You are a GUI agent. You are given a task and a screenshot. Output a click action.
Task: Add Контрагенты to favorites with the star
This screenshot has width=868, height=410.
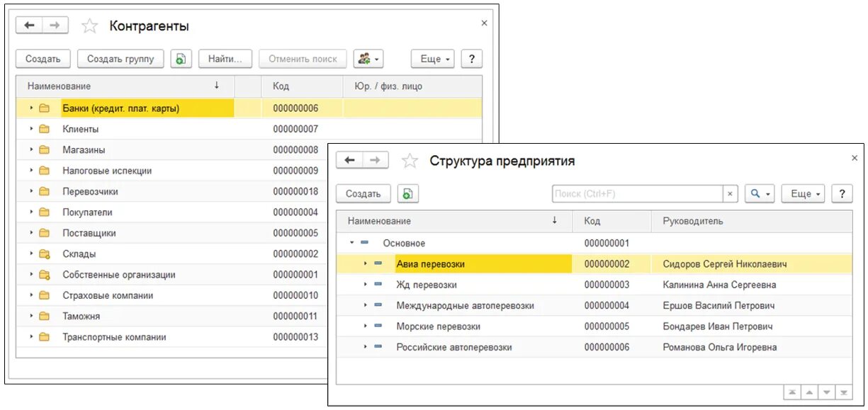pos(89,26)
